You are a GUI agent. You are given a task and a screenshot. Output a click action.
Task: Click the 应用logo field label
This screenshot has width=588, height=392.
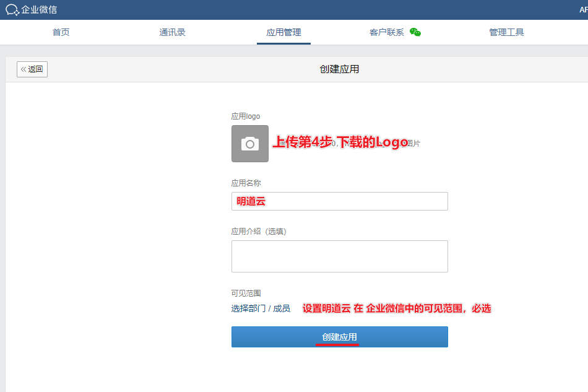[x=246, y=116]
